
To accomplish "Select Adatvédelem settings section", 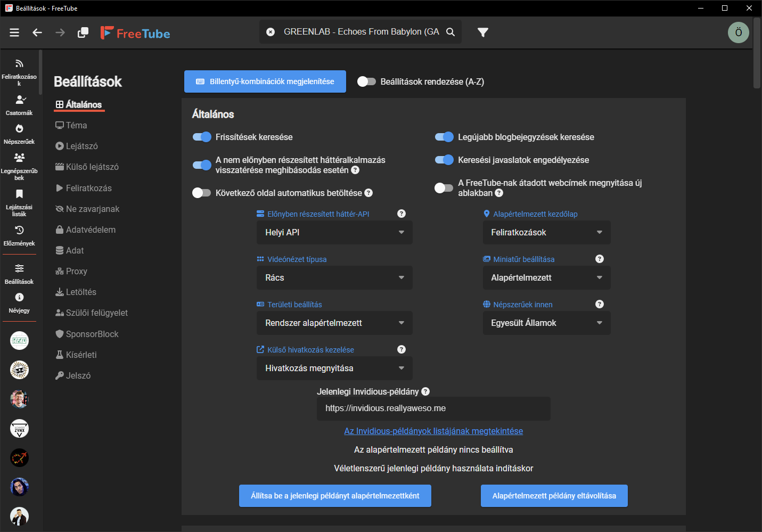I will (85, 230).
